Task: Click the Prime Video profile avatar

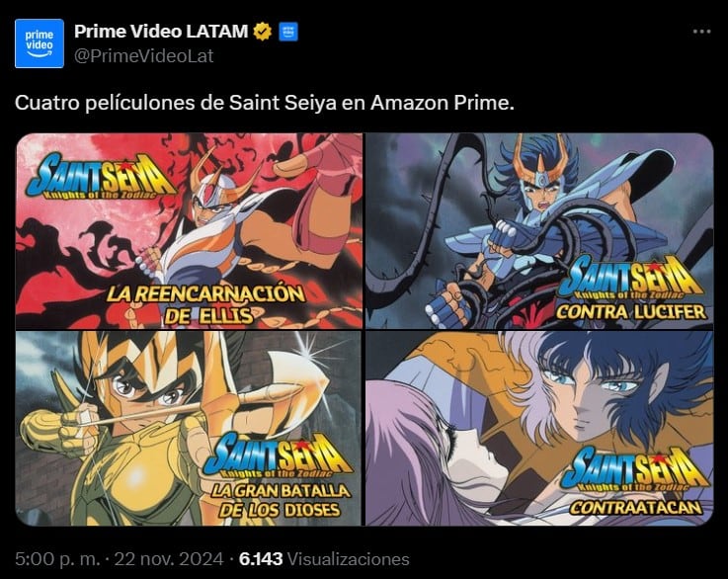Action: [x=40, y=43]
